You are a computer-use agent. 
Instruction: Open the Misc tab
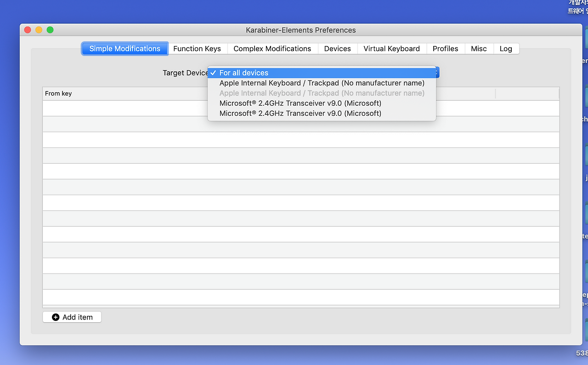click(479, 49)
